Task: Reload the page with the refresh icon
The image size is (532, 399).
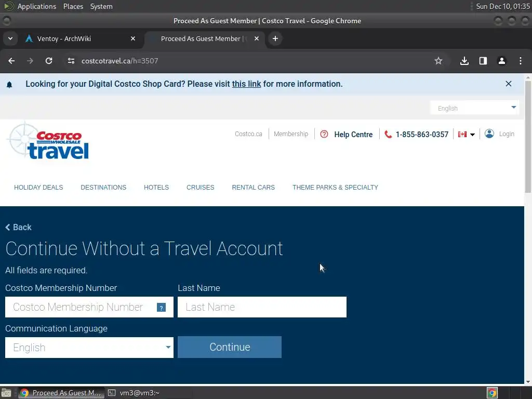Action: pyautogui.click(x=49, y=61)
